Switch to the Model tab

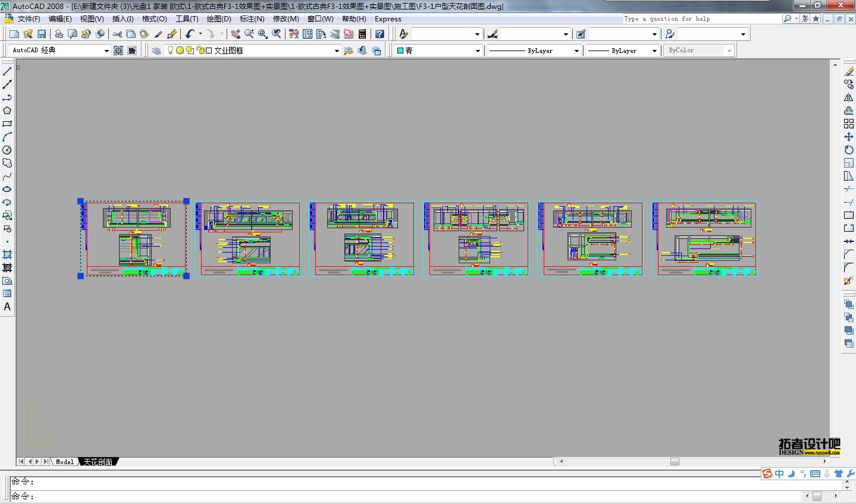coord(65,462)
